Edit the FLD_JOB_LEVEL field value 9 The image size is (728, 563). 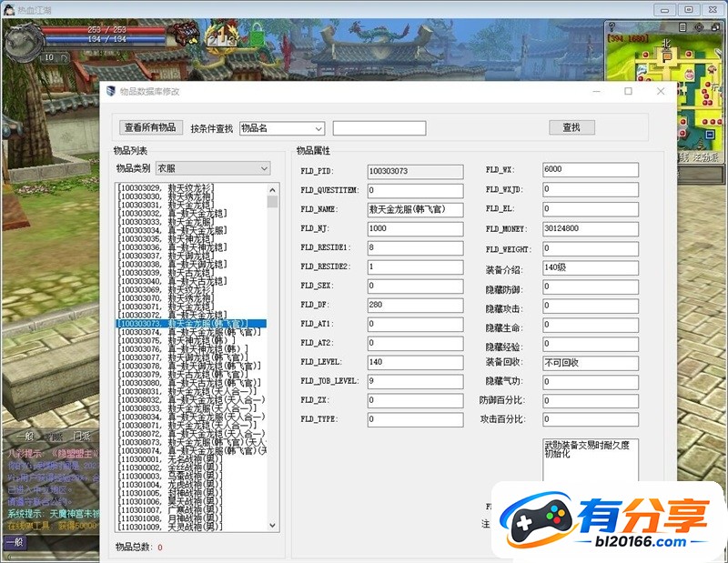click(x=415, y=381)
